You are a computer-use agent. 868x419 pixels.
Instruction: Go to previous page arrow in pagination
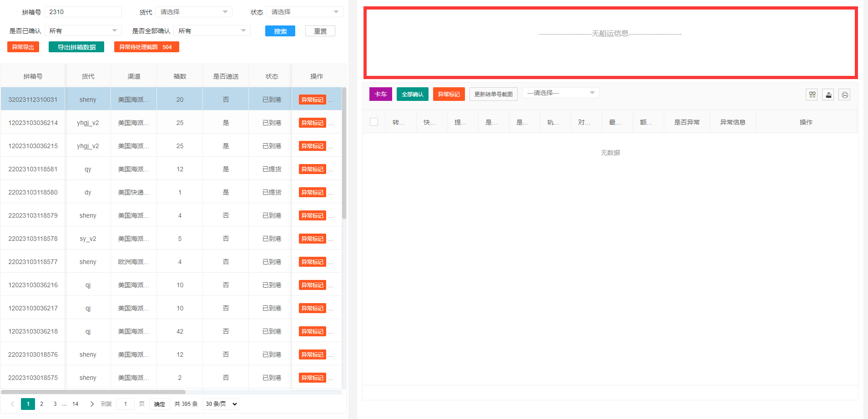click(12, 404)
